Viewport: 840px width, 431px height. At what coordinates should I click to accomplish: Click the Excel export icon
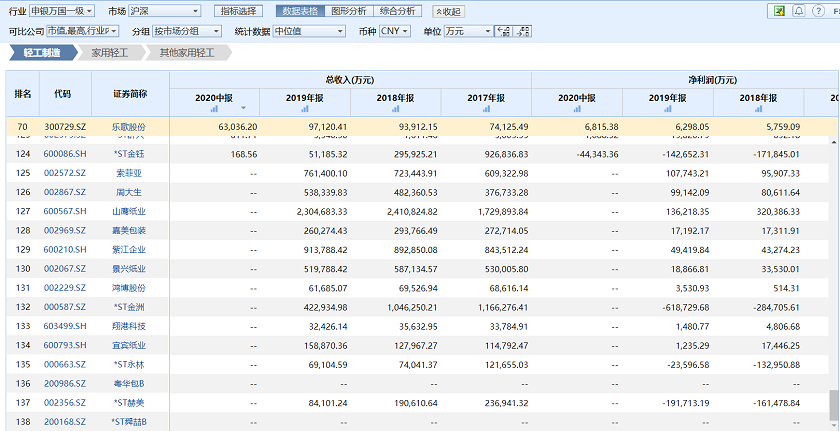pos(778,11)
